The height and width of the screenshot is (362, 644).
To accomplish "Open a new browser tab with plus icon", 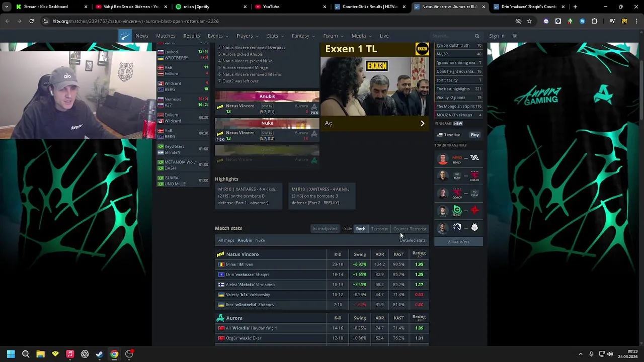I will coord(575,7).
